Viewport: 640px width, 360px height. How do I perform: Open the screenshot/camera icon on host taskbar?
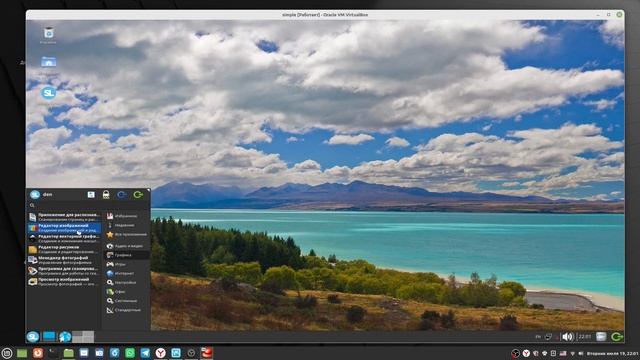click(x=99, y=353)
